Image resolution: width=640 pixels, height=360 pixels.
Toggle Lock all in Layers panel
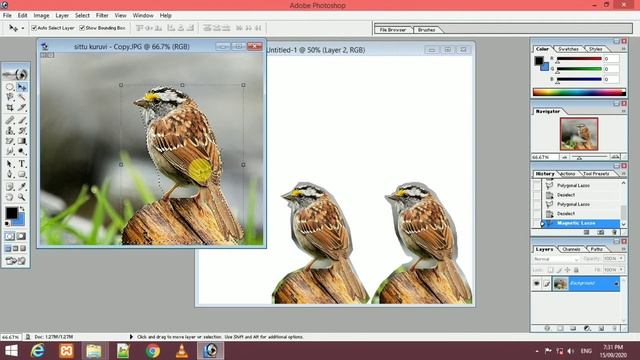click(x=576, y=270)
